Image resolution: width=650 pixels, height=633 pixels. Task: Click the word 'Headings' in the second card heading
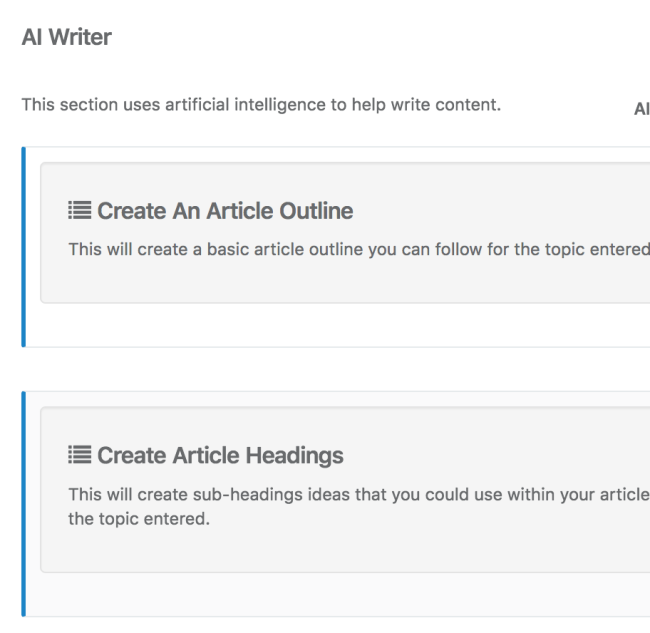click(295, 455)
